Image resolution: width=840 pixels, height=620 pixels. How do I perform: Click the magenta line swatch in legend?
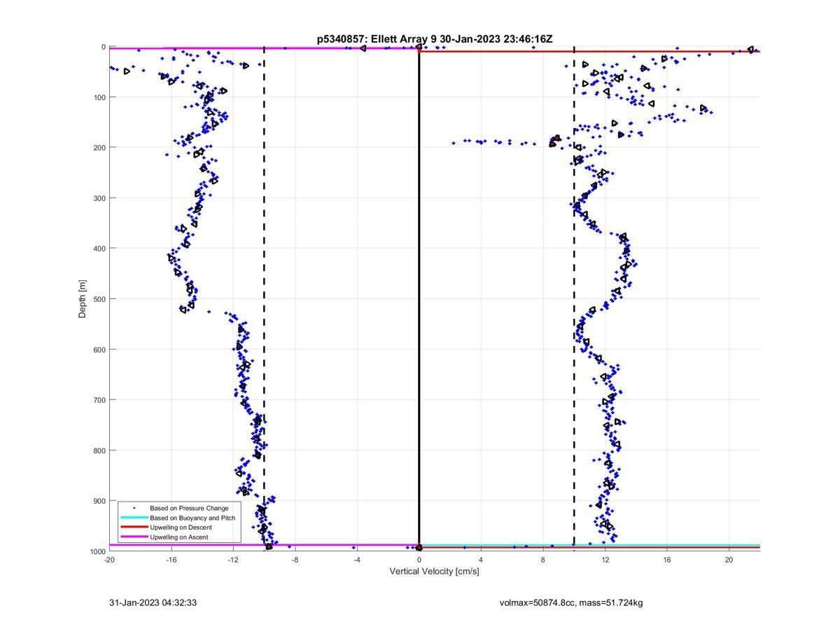[x=134, y=537]
